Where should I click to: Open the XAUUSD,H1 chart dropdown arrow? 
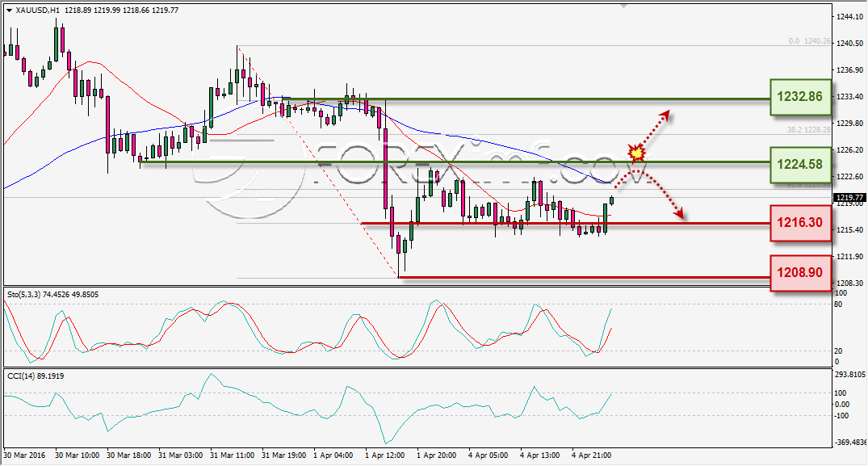pyautogui.click(x=10, y=10)
